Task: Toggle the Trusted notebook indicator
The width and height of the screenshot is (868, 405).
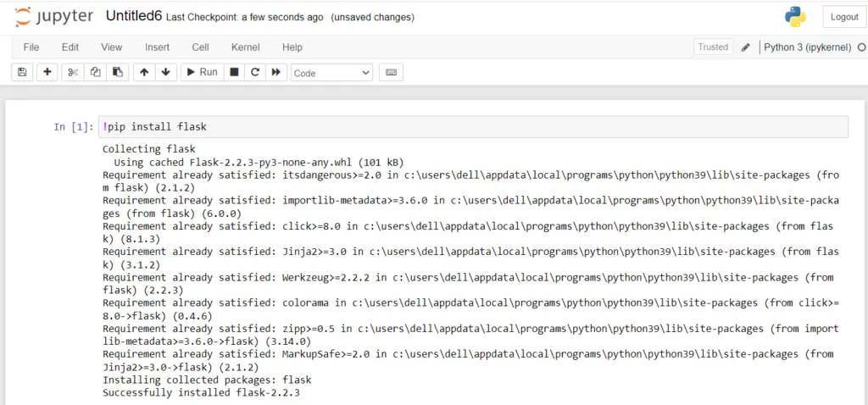Action: [713, 47]
